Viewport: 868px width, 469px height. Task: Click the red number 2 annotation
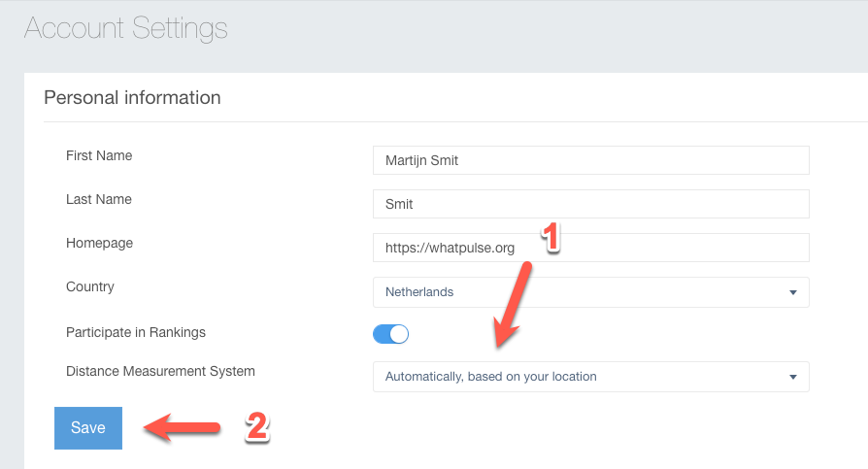tap(255, 427)
